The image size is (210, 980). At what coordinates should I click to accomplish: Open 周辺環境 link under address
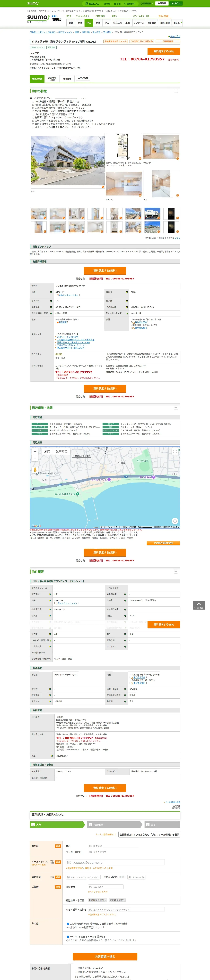pyautogui.click(x=62, y=322)
